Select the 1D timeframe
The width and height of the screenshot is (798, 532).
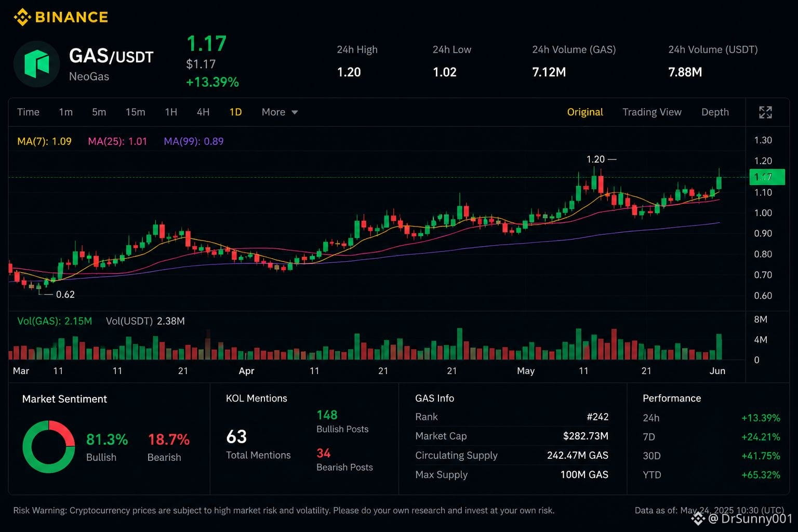(x=236, y=112)
